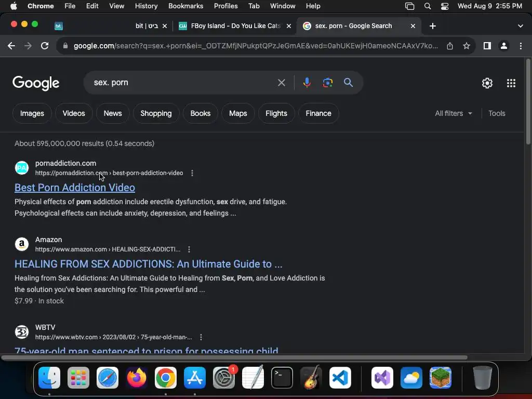Open Terminal from the dock
Screen dimensions: 532x399
pyautogui.click(x=282, y=378)
